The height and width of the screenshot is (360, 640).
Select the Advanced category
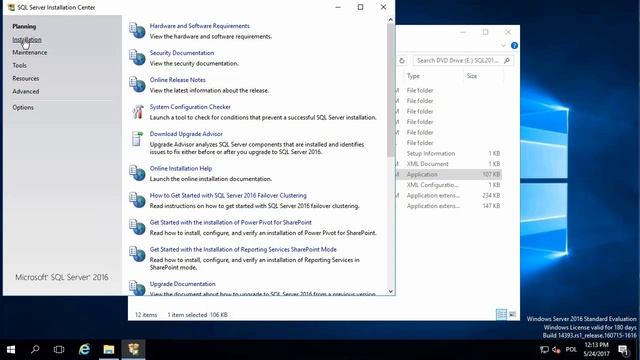(26, 91)
